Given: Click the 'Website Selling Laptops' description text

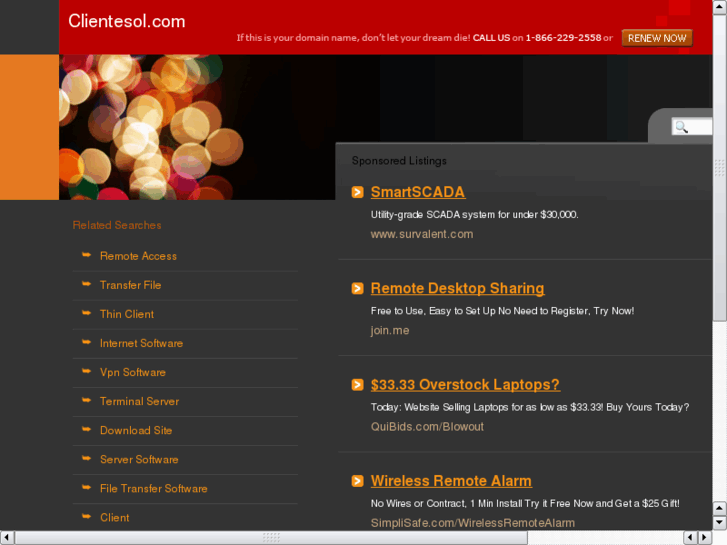Looking at the screenshot, I should (530, 407).
